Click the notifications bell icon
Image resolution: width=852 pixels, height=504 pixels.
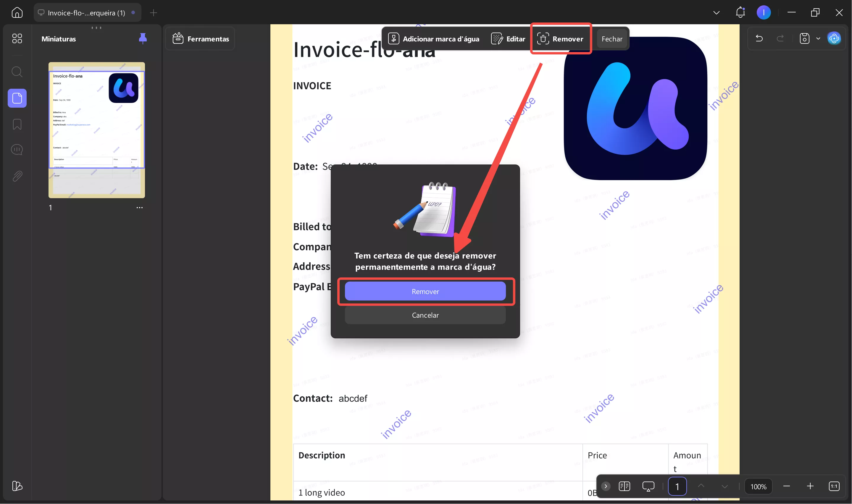tap(740, 12)
